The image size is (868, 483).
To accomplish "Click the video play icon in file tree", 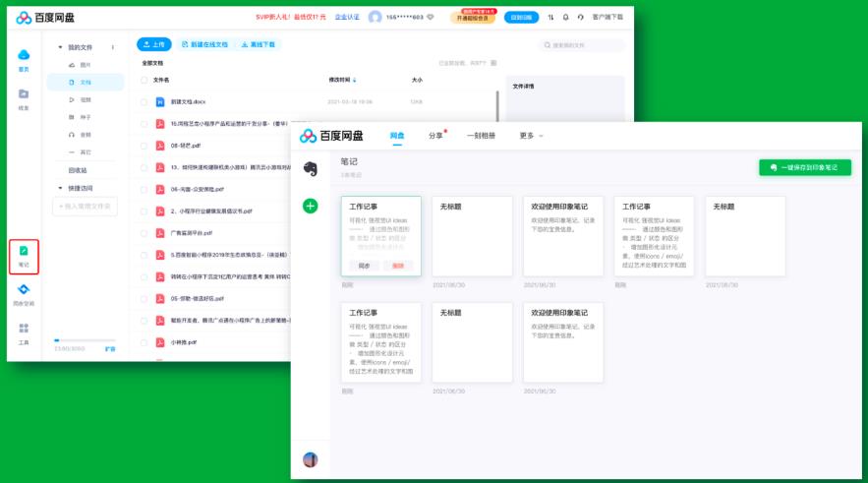I will pos(72,99).
